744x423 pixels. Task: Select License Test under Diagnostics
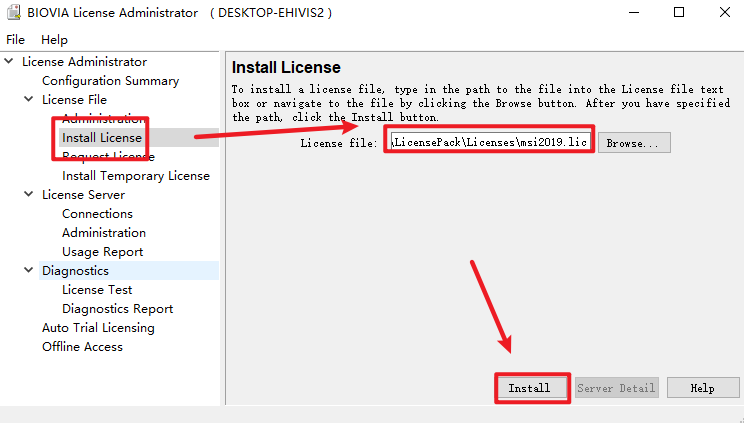click(97, 290)
